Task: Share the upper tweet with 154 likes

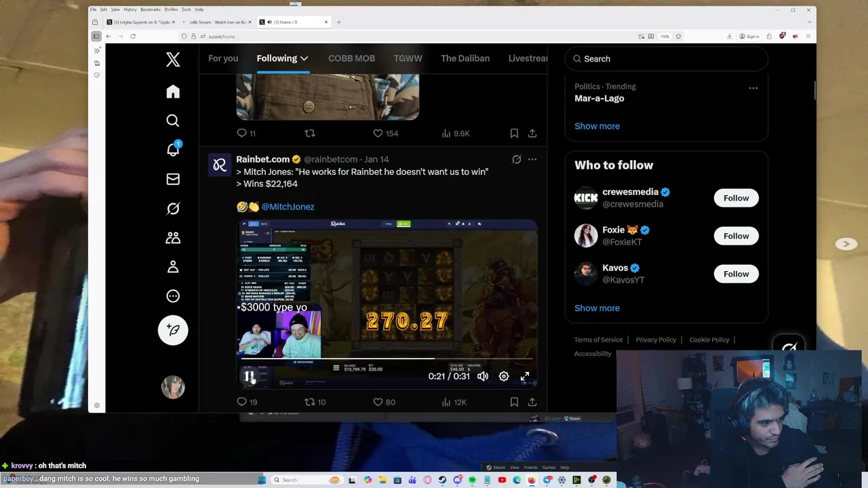Action: click(x=532, y=134)
